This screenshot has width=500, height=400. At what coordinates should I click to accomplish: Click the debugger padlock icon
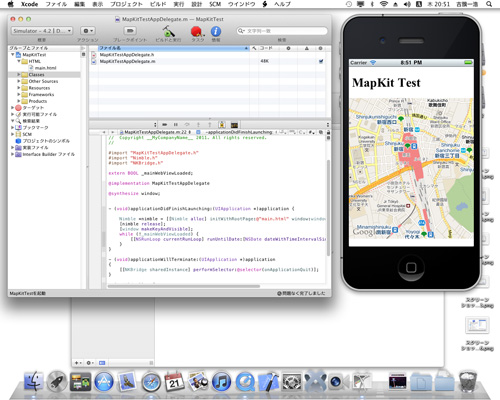(x=222, y=125)
